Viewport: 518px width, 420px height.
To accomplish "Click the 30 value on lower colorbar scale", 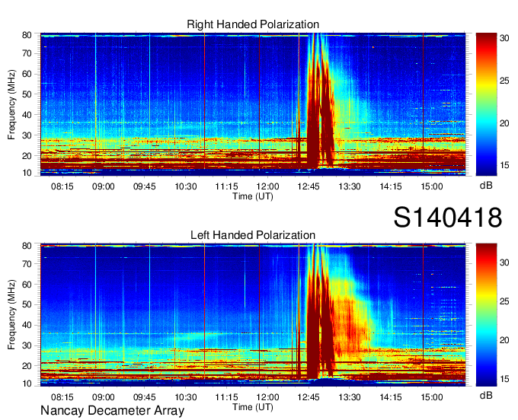I will tap(504, 262).
